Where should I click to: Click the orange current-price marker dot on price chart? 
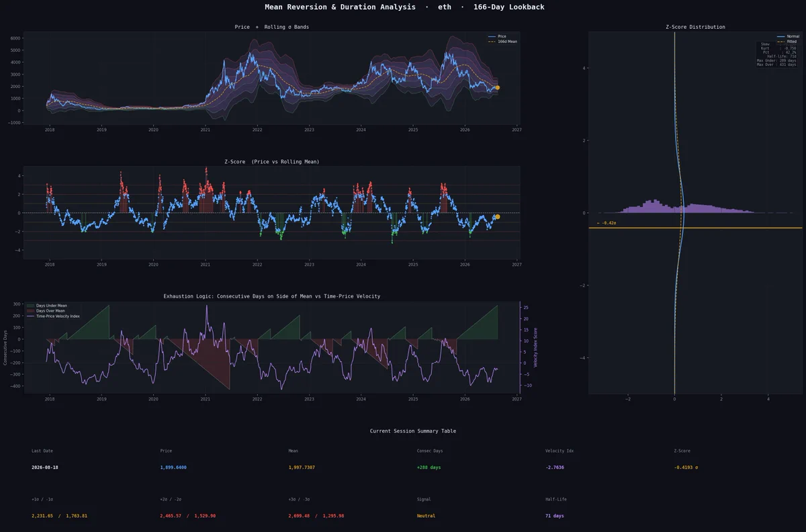tap(497, 87)
